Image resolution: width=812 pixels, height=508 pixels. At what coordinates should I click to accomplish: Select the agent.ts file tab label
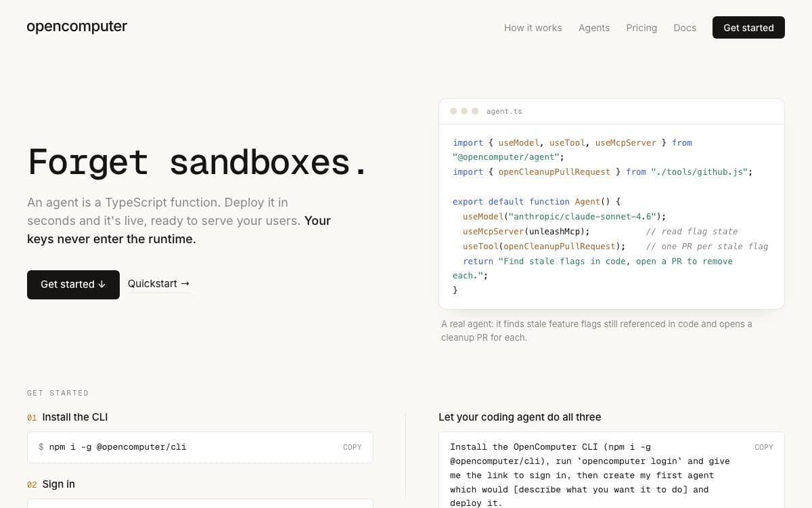coord(504,111)
